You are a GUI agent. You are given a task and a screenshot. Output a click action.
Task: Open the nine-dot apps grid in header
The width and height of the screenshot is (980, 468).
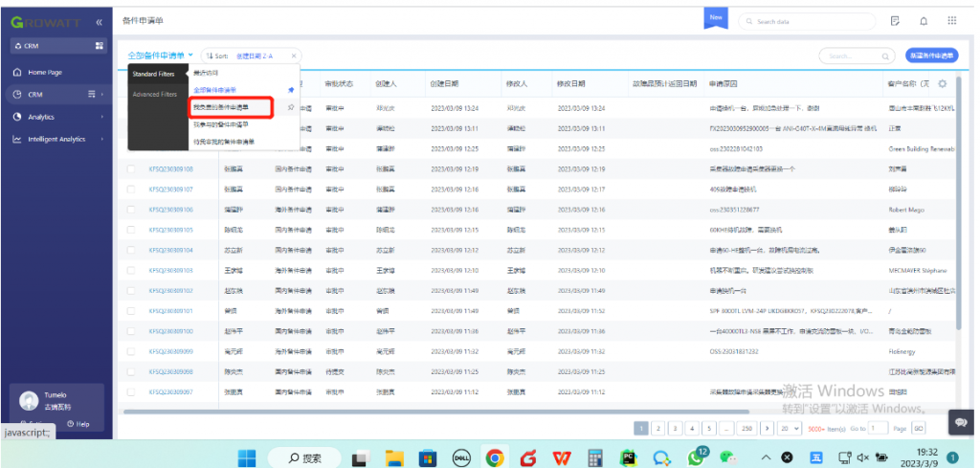click(952, 21)
